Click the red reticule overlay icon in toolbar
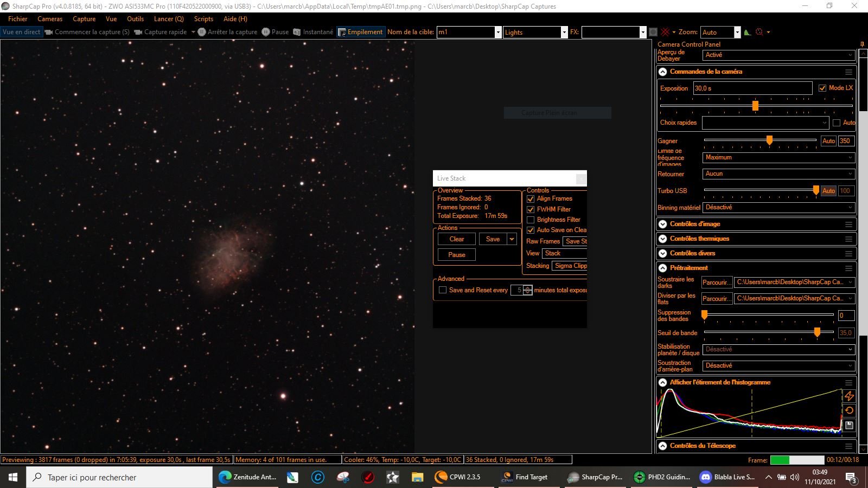 665,32
